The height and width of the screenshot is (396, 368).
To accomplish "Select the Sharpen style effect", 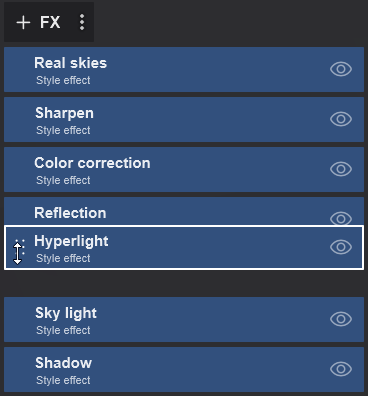I will (184, 119).
